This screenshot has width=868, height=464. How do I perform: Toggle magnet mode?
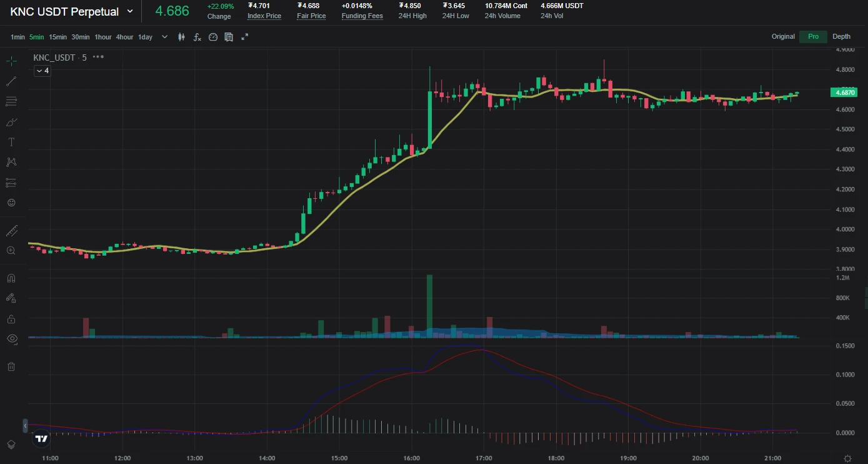11,278
